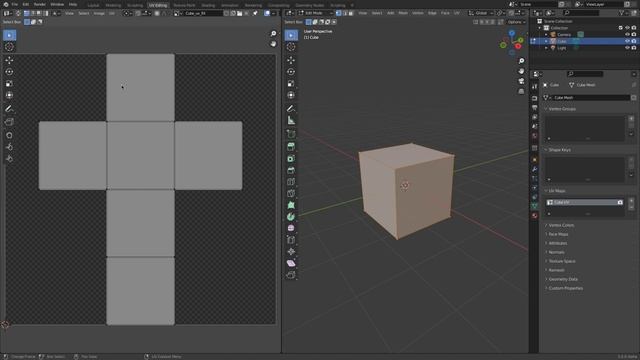Hide the Light object in outliner
640x360 pixels.
(x=627, y=48)
